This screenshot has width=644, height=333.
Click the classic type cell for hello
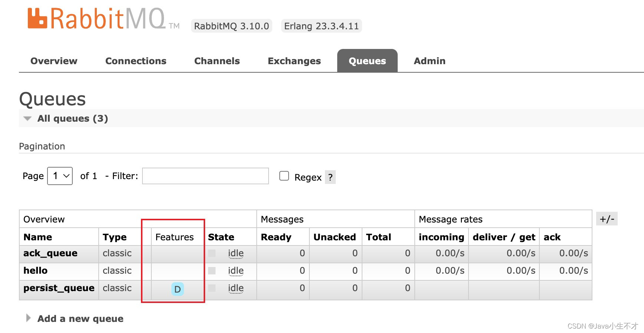coord(117,271)
